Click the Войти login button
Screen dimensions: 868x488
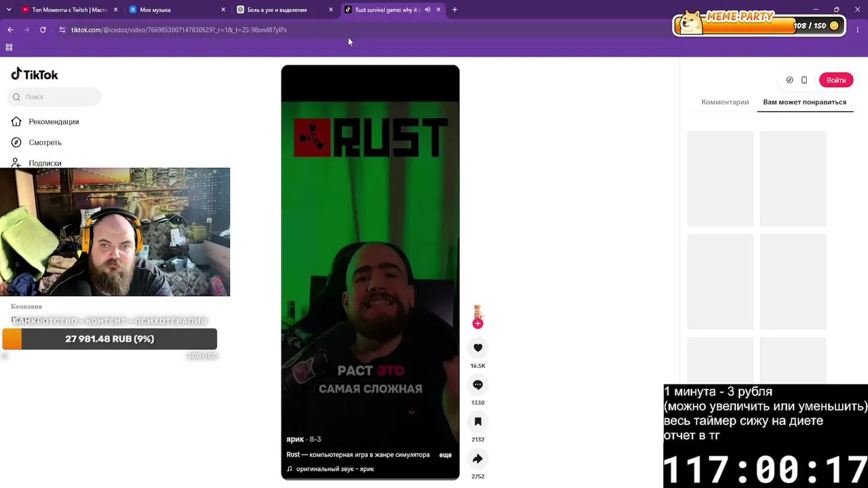pos(836,80)
